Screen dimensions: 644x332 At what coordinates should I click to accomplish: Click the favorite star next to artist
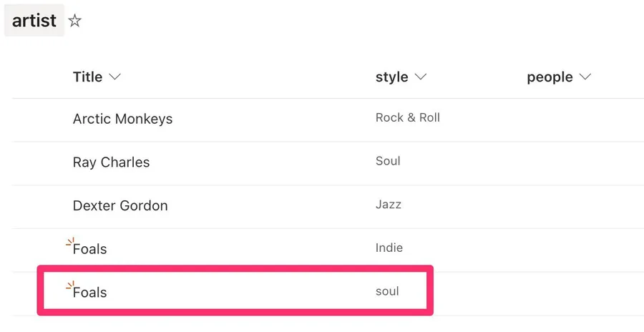tap(74, 21)
